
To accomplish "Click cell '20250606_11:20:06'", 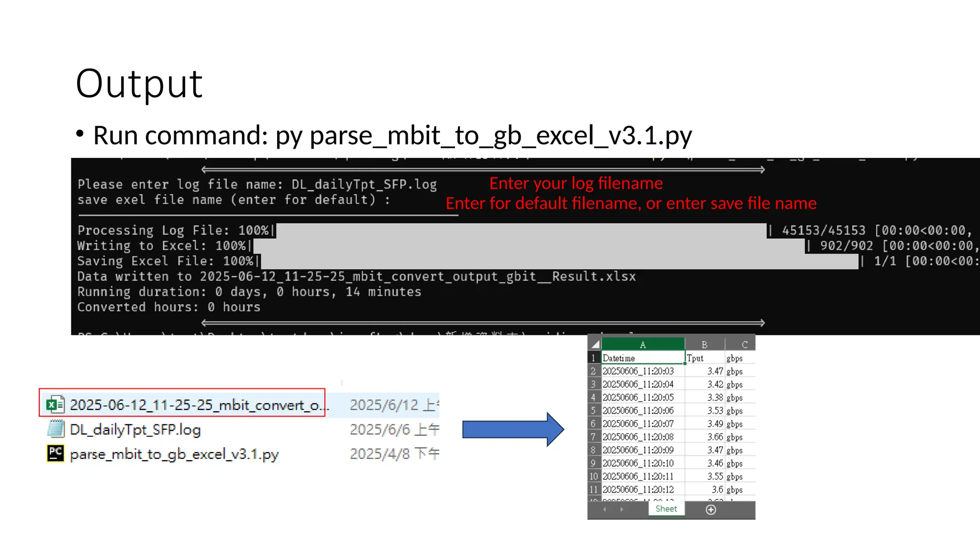I will click(643, 410).
